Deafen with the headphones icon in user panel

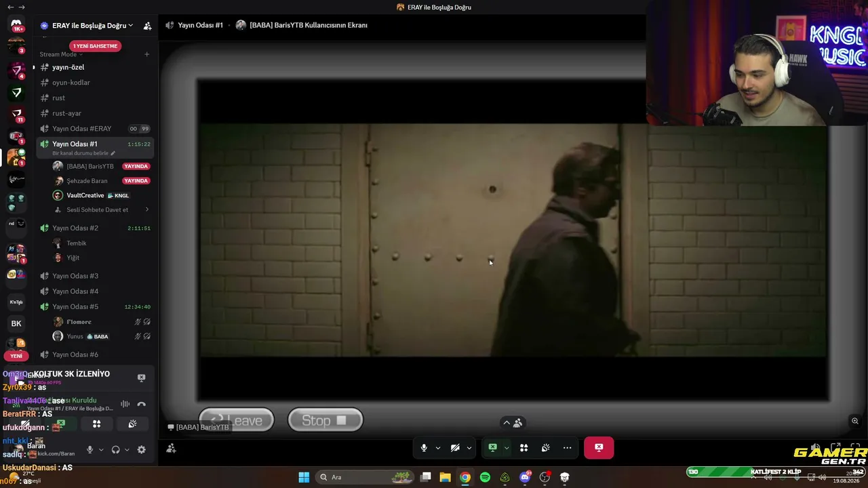[x=115, y=449]
